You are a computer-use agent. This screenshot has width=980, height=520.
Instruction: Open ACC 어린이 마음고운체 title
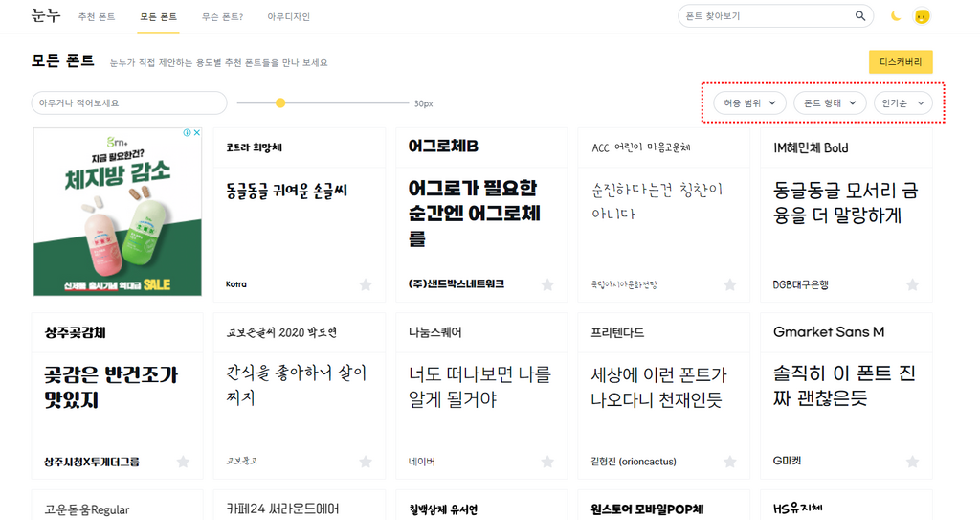coord(640,147)
